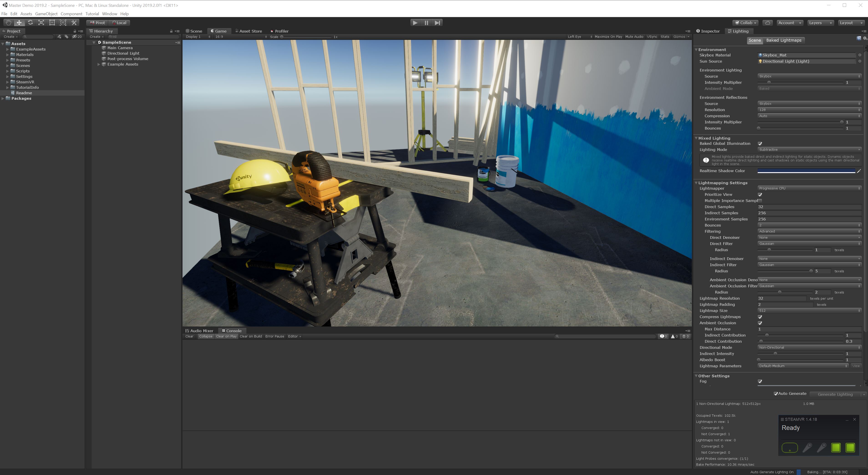This screenshot has height=475, width=868.
Task: Click the cloud services icon near Collab
Action: (x=768, y=23)
